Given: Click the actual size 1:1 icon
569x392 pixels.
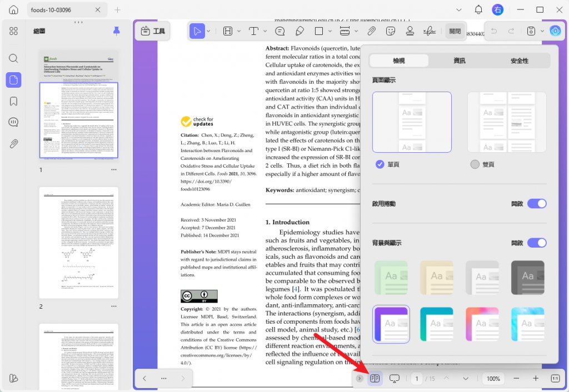Looking at the screenshot, I should click(555, 379).
